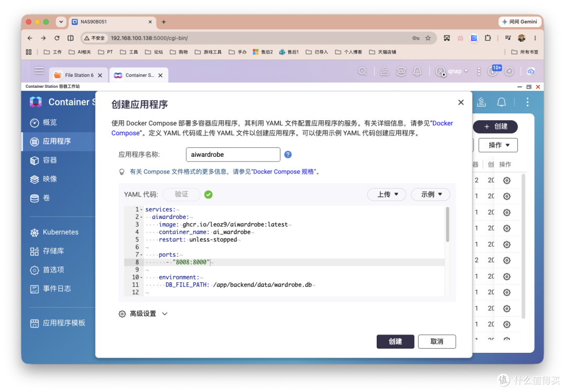Open Container Station three-dot more menu
The width and height of the screenshot is (565, 392).
tap(527, 102)
